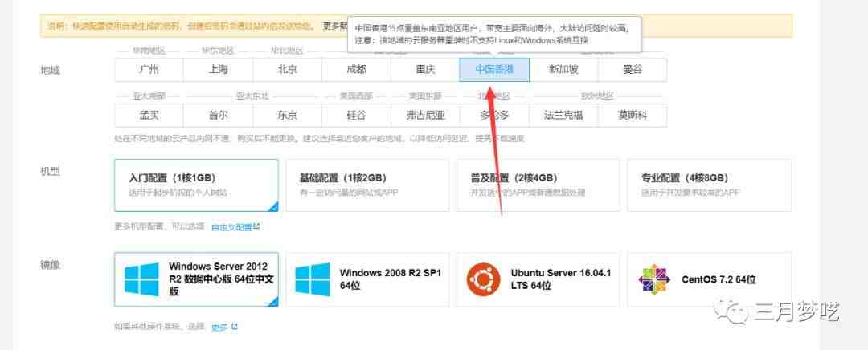
Task: Select the 莫斯科 region
Action: [x=633, y=115]
